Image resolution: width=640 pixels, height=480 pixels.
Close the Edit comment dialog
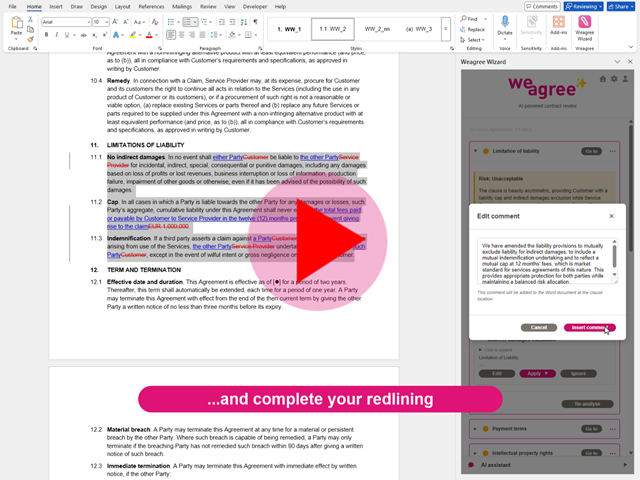click(611, 216)
